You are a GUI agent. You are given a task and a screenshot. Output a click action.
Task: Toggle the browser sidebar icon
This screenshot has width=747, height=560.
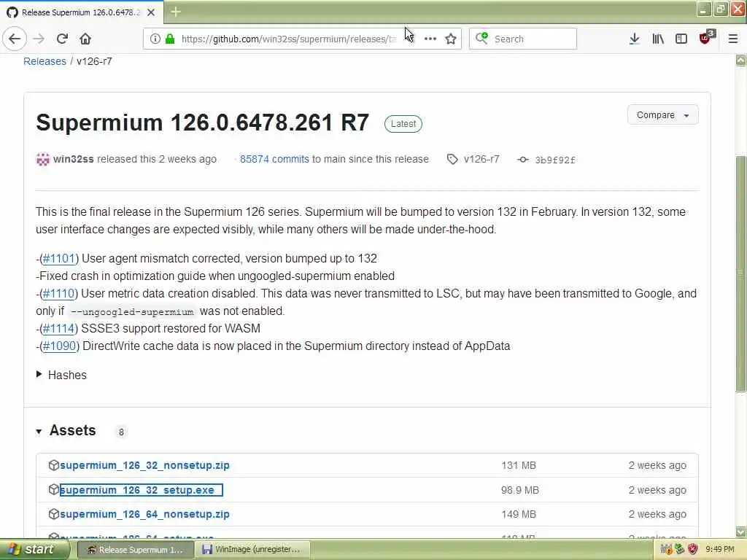point(681,39)
